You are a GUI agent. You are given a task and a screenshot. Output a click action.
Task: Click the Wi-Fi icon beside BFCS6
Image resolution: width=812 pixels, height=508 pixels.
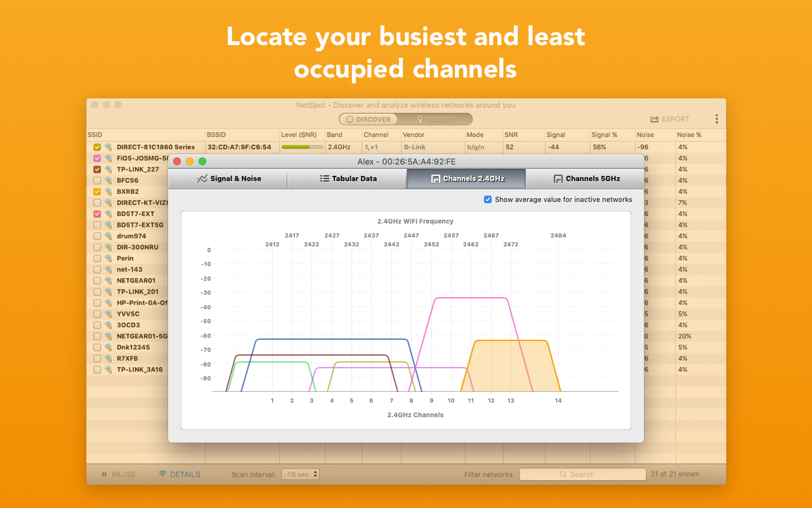pos(108,180)
